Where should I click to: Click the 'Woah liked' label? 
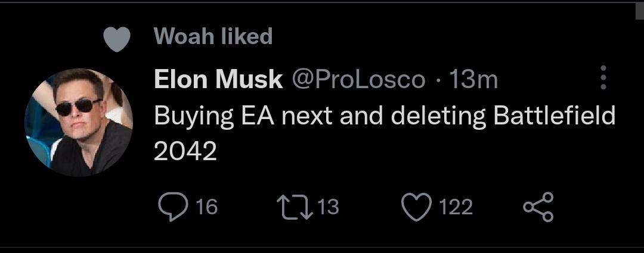coord(213,37)
